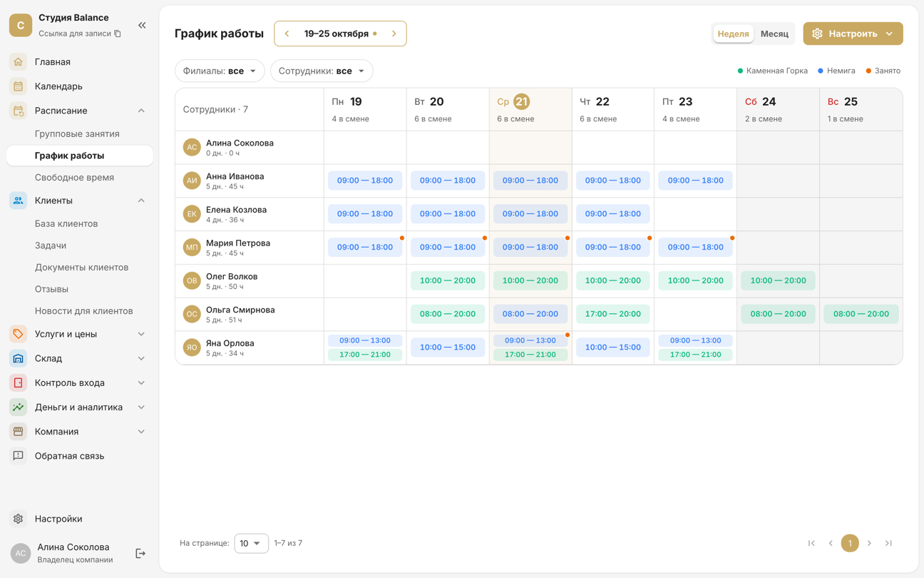
Task: Select page 1 pagination button
Action: pyautogui.click(x=850, y=543)
